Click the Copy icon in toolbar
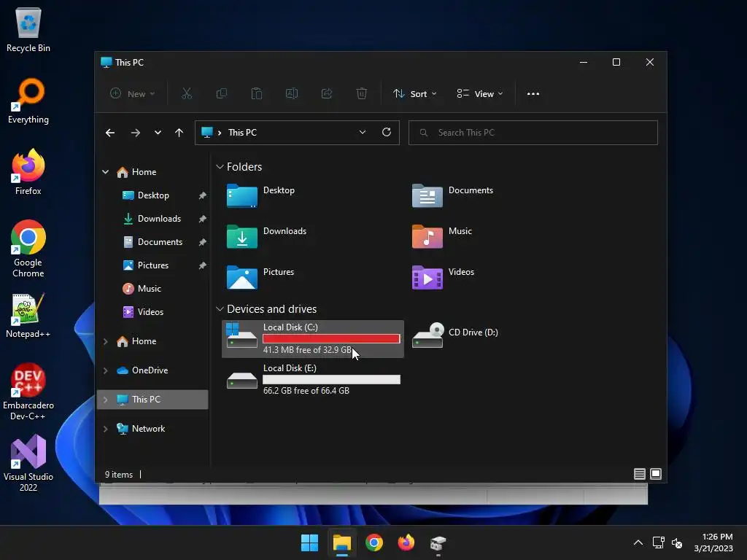The image size is (747, 560). 222,94
